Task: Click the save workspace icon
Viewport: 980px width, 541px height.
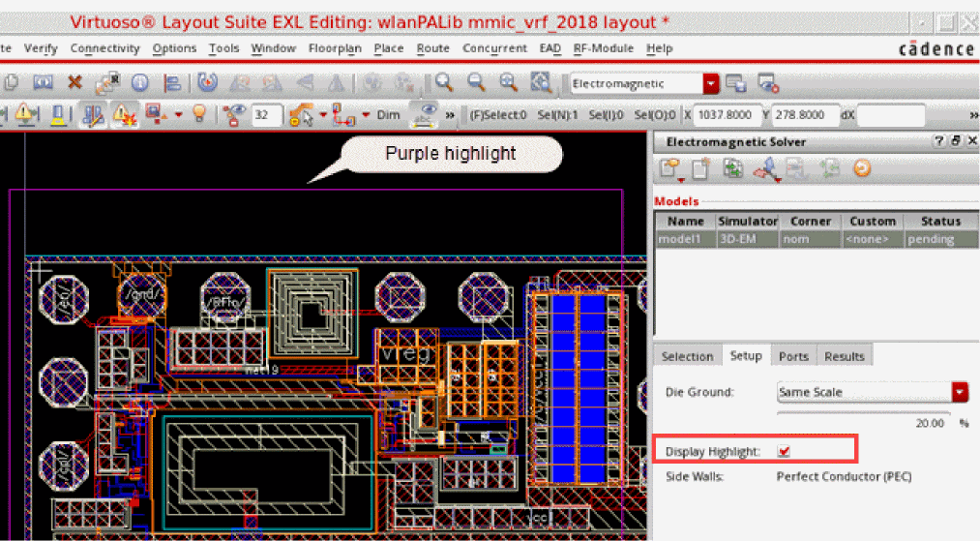Action: [x=736, y=83]
